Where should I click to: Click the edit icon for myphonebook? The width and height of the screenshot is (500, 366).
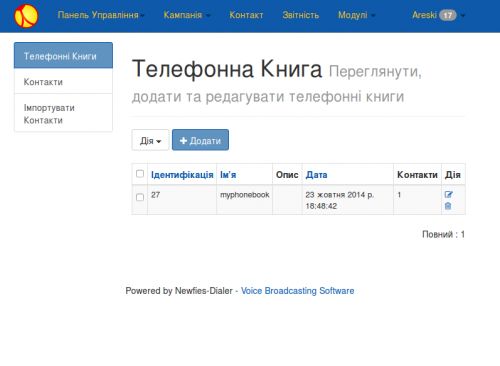(x=448, y=195)
